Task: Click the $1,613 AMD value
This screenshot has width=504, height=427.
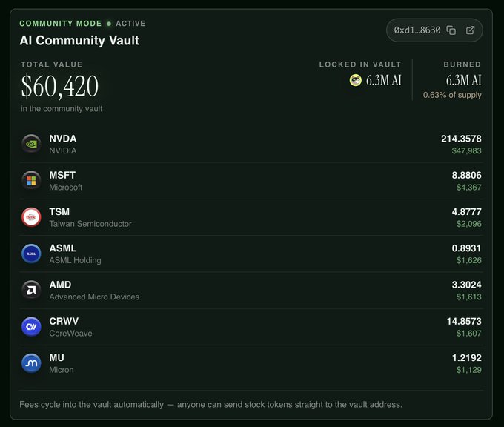Action: (x=469, y=297)
